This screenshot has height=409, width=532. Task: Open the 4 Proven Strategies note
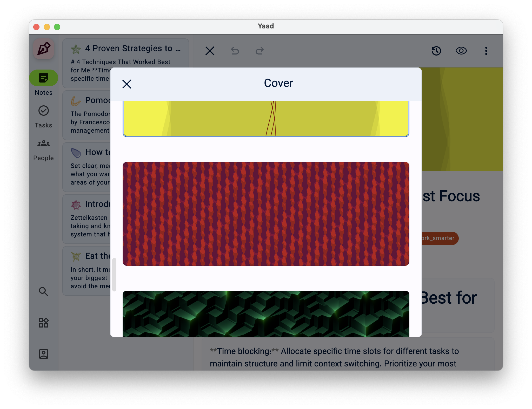pos(126,63)
